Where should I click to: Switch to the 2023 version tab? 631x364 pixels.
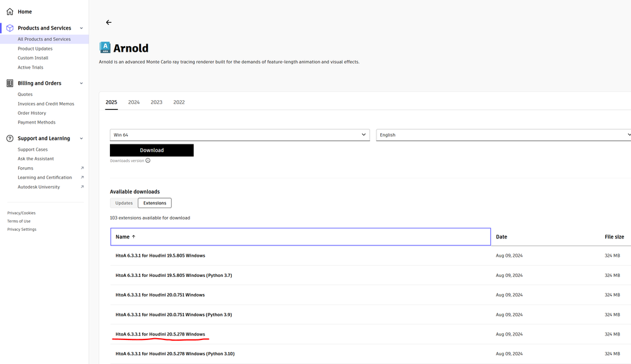pos(157,102)
